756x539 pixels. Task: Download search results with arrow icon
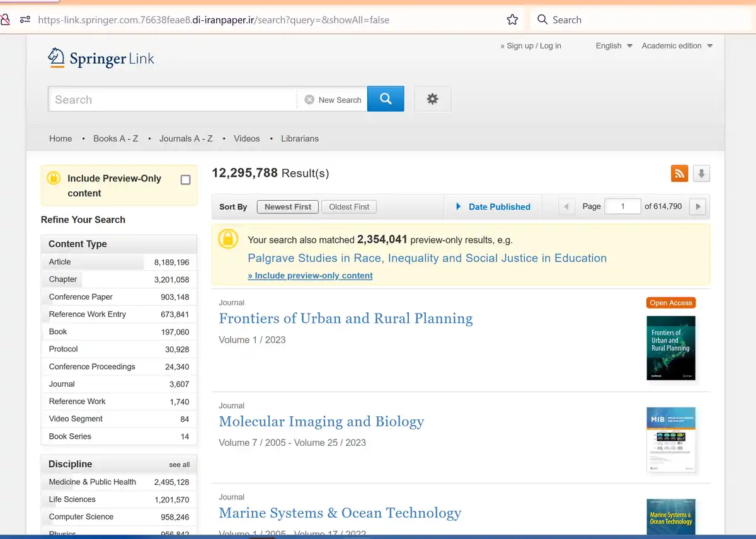[701, 174]
